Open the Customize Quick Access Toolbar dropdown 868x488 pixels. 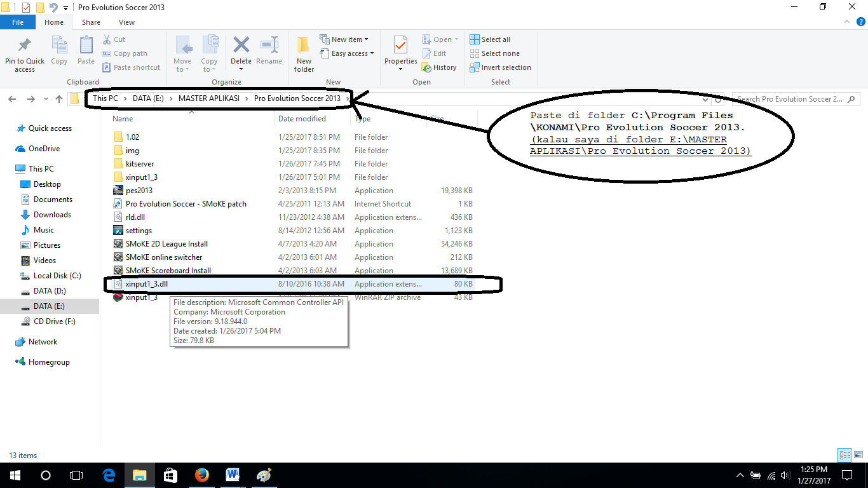[65, 8]
